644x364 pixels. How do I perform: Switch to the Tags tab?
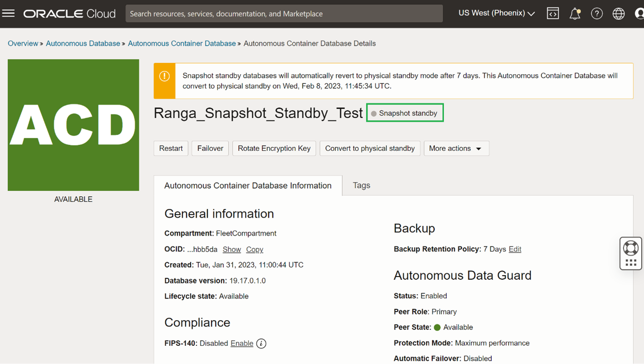click(361, 185)
